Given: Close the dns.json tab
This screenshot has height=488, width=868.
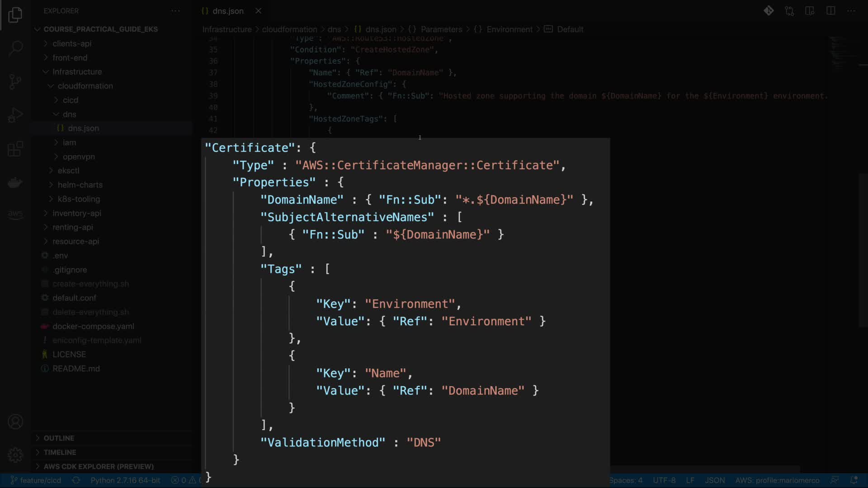Looking at the screenshot, I should (258, 11).
